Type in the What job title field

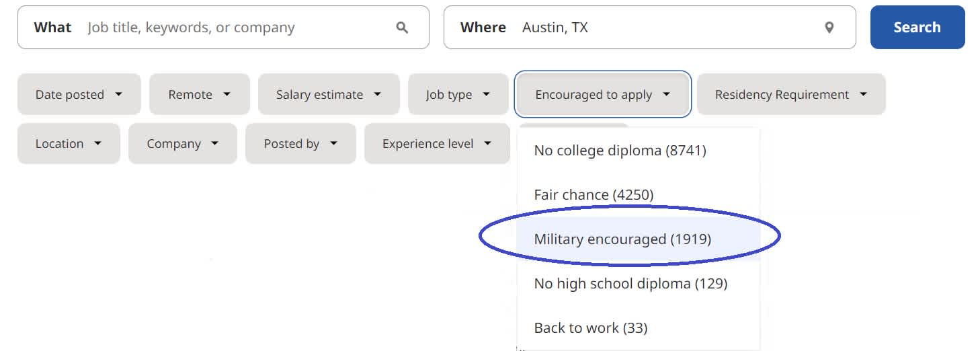tap(235, 28)
